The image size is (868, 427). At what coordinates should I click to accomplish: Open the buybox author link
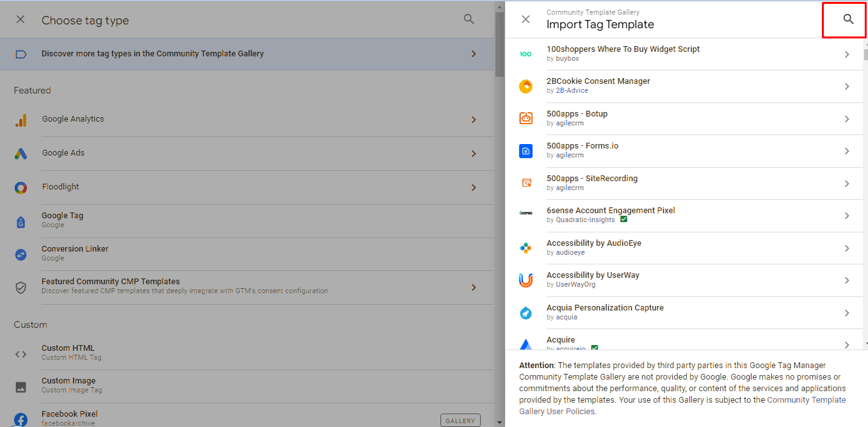coord(567,59)
